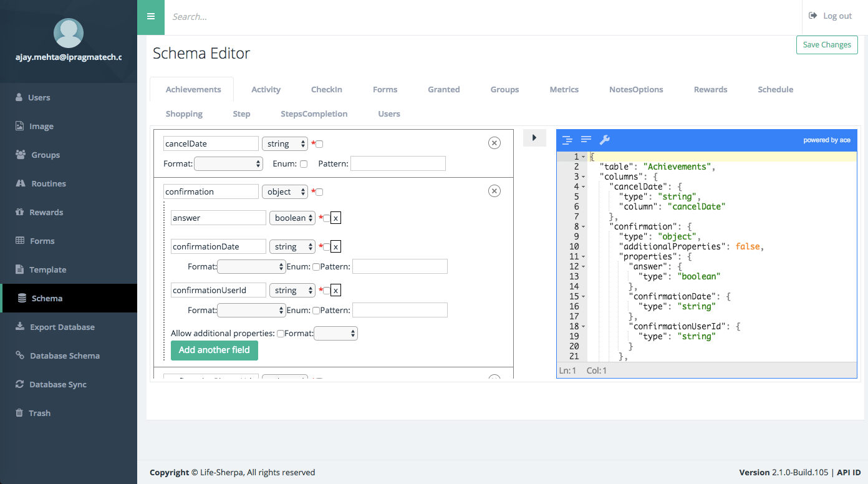This screenshot has width=868, height=484.
Task: Toggle Enum checkbox for confirmationUserId
Action: (x=316, y=311)
